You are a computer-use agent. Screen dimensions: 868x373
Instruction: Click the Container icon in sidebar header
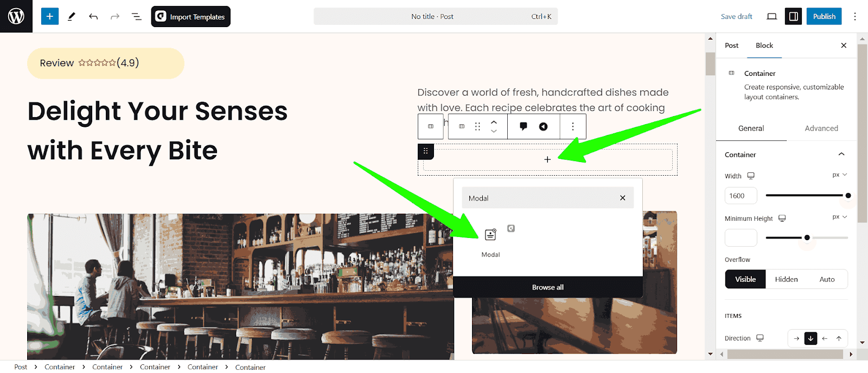point(731,73)
